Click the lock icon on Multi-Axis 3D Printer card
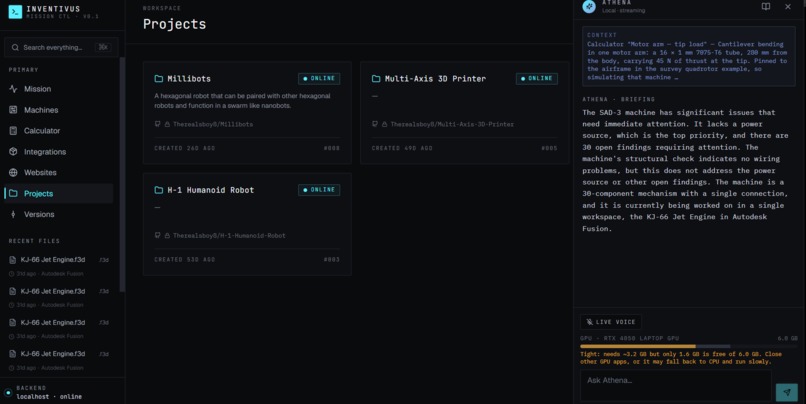 click(x=384, y=124)
